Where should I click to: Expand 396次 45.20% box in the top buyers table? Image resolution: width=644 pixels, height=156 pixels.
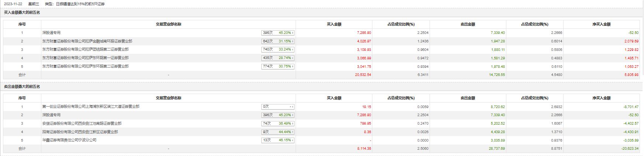(278, 33)
